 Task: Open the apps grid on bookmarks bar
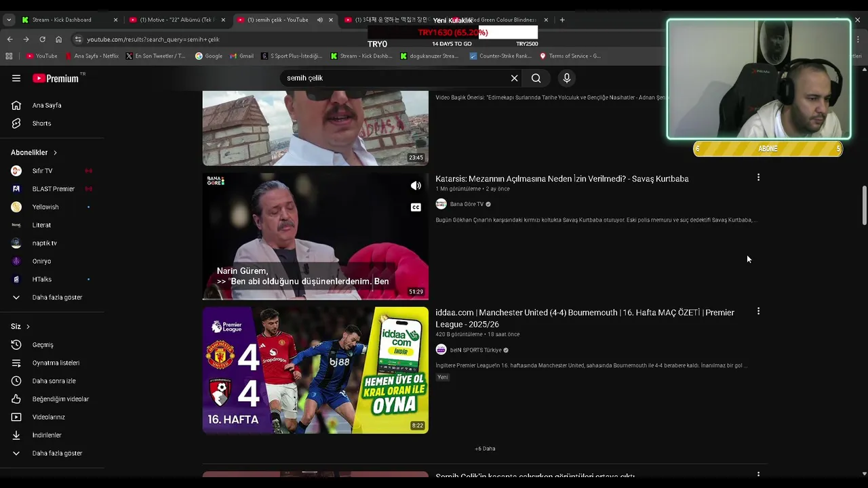tap(9, 56)
